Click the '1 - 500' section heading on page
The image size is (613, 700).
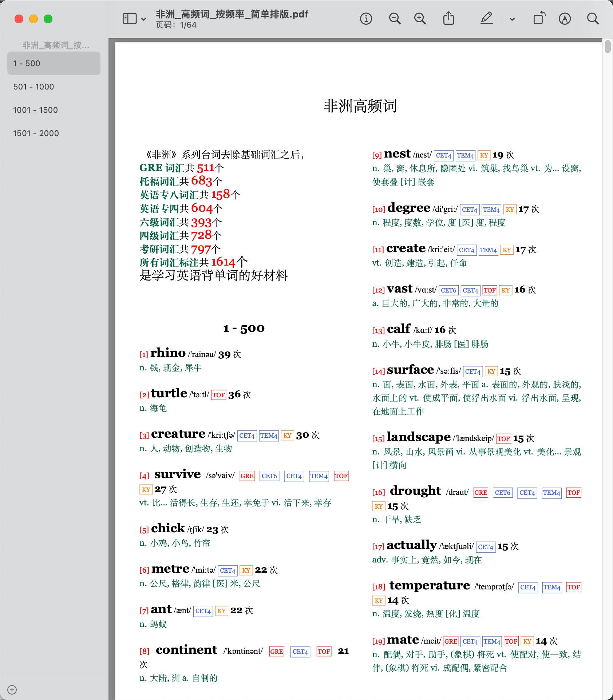coord(244,328)
